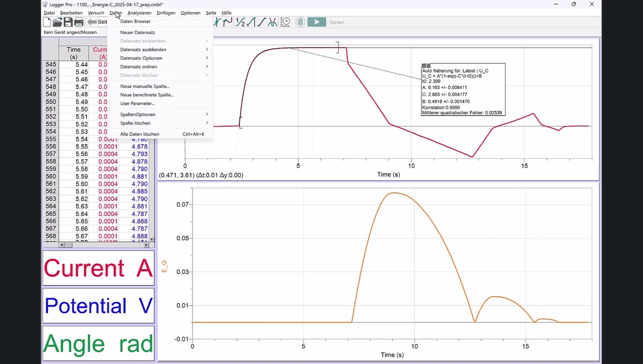
Task: Select Alle Daten löschen entry
Action: tap(160, 134)
